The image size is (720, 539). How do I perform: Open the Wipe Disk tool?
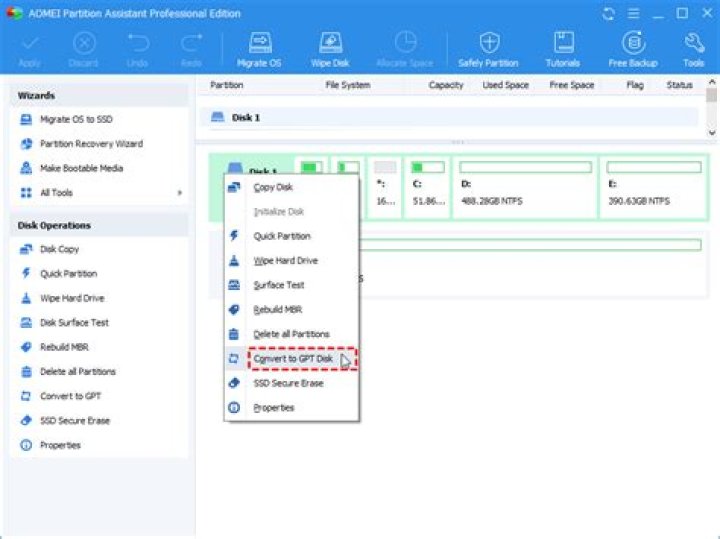pos(330,50)
